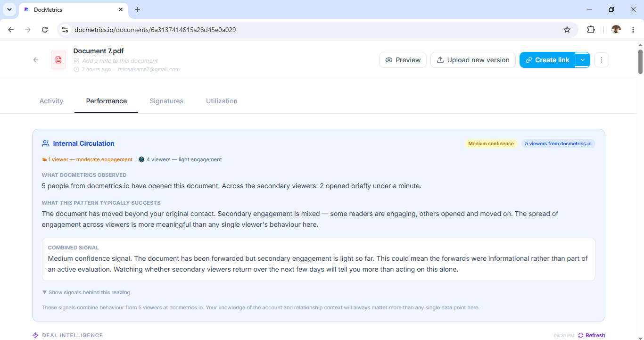Click the 08:31 PM timestamp
644x340 pixels.
coord(564,335)
